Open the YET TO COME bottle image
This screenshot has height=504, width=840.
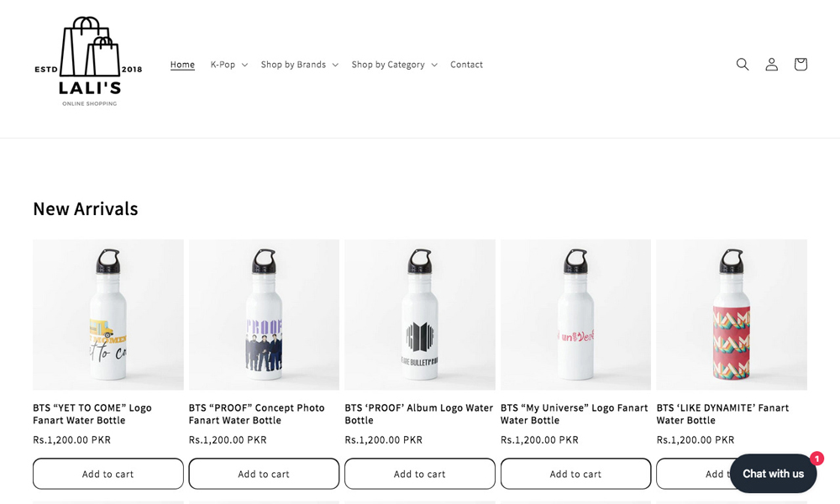click(108, 315)
